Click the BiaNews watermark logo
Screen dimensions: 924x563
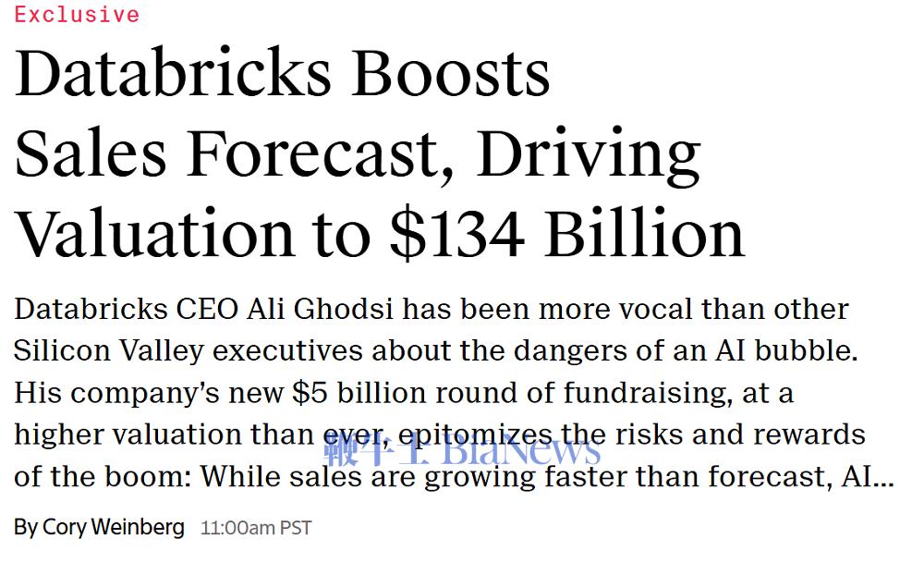pyautogui.click(x=522, y=451)
